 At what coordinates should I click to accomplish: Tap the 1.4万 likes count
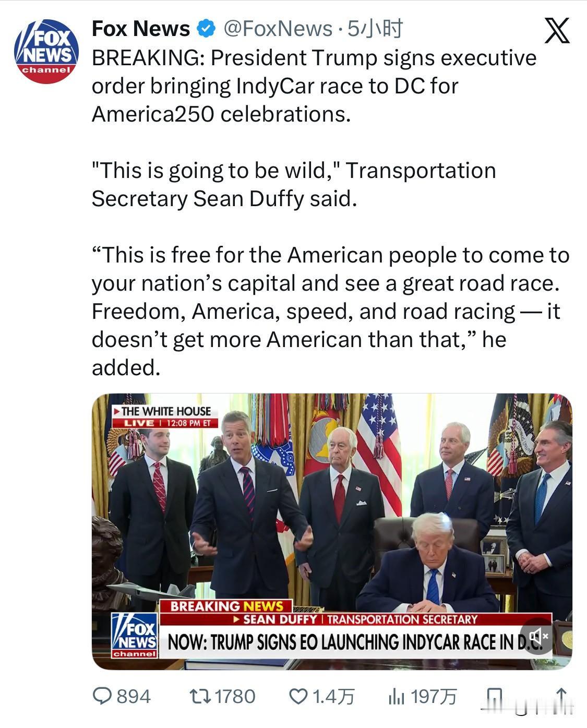(333, 696)
